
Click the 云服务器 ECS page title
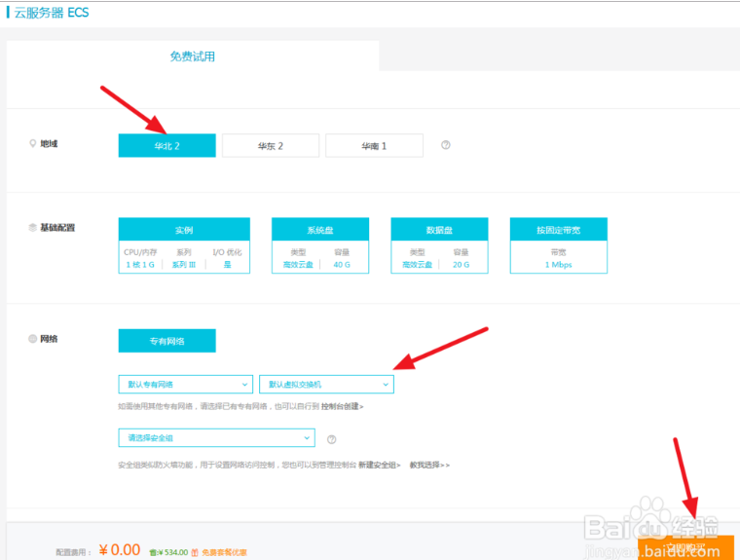click(x=52, y=13)
